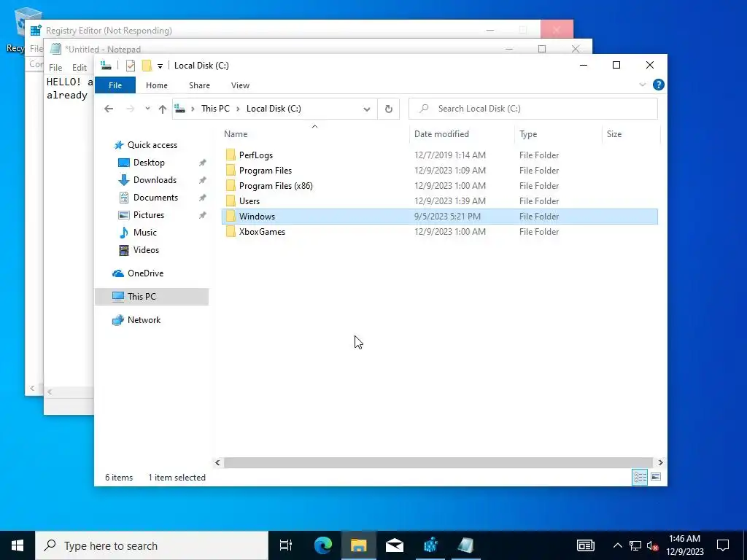Expand the breadcrumb chevron after This PC

238,109
